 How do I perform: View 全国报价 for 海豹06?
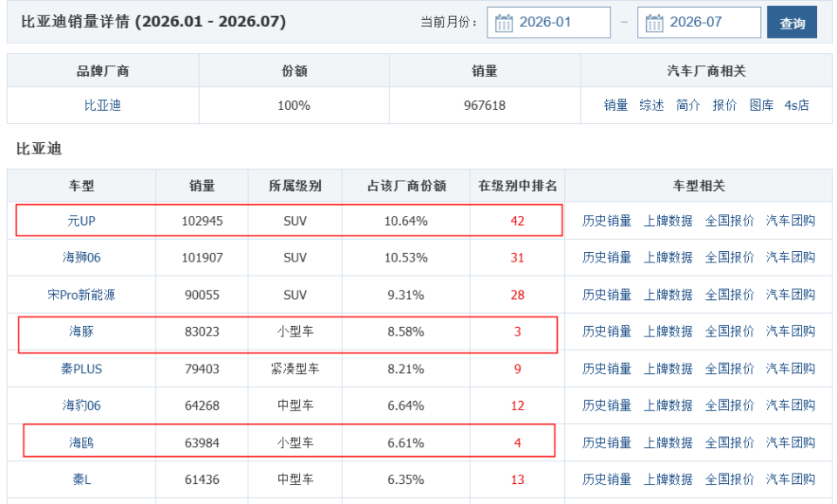730,405
